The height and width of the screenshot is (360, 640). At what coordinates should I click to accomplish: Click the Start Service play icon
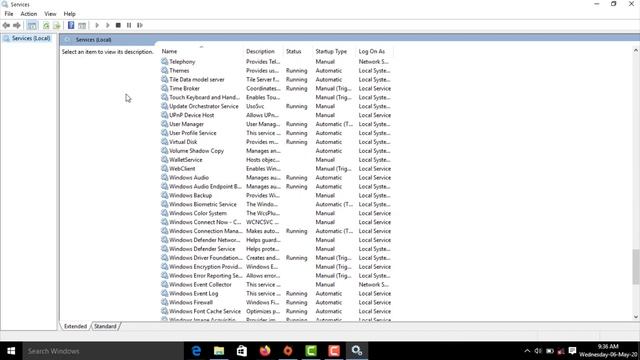click(97, 25)
